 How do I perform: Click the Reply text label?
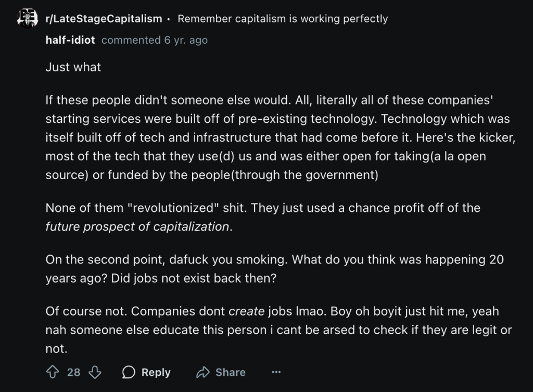click(x=156, y=372)
